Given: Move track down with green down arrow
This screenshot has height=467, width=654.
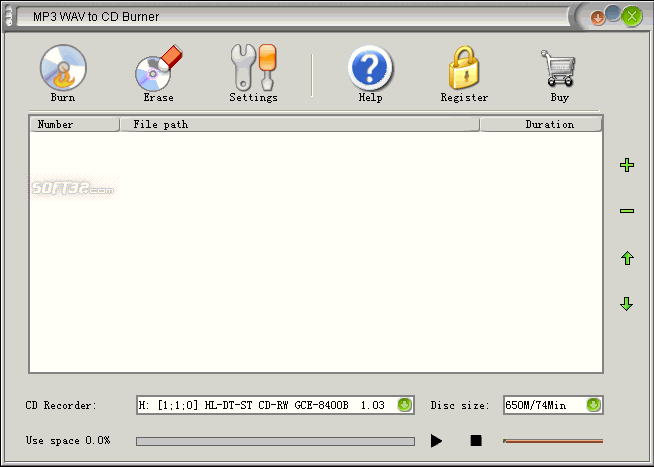Looking at the screenshot, I should click(627, 304).
